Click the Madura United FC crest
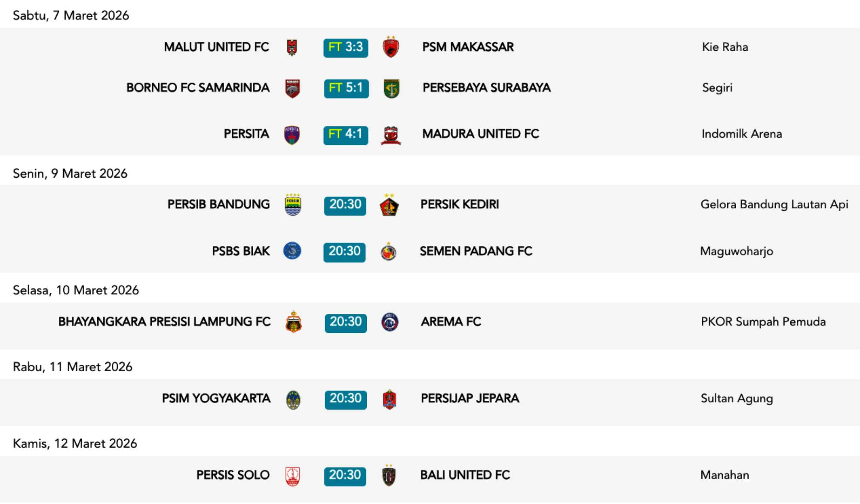860x504 pixels. (x=391, y=135)
